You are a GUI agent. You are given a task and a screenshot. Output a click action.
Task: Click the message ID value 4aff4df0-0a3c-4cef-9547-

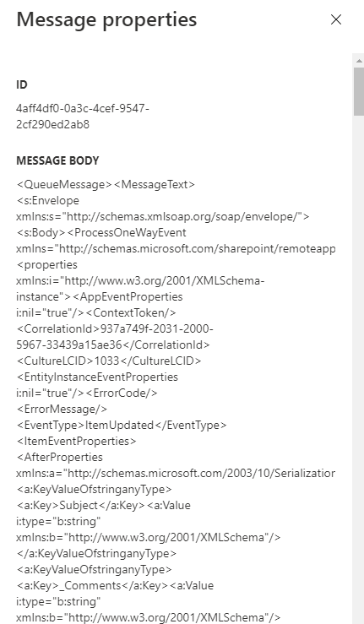pyautogui.click(x=83, y=108)
